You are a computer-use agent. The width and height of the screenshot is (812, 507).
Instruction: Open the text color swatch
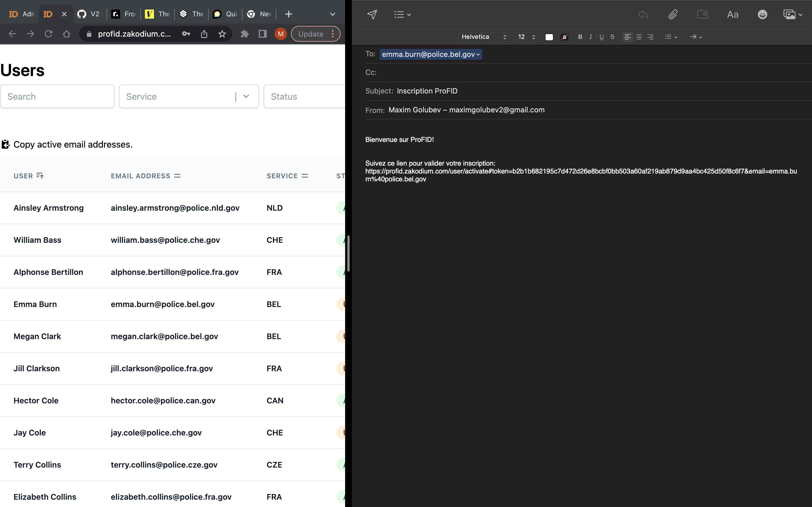(549, 37)
